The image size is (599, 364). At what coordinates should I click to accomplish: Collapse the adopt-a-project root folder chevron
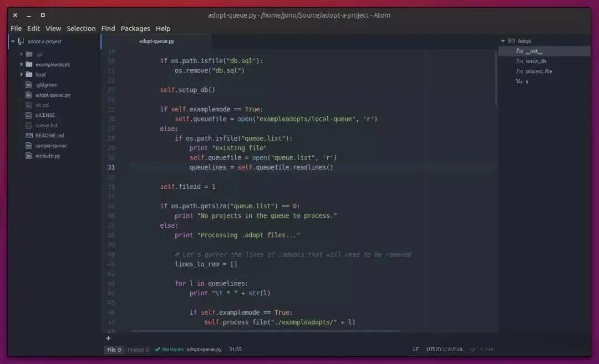pyautogui.click(x=13, y=41)
